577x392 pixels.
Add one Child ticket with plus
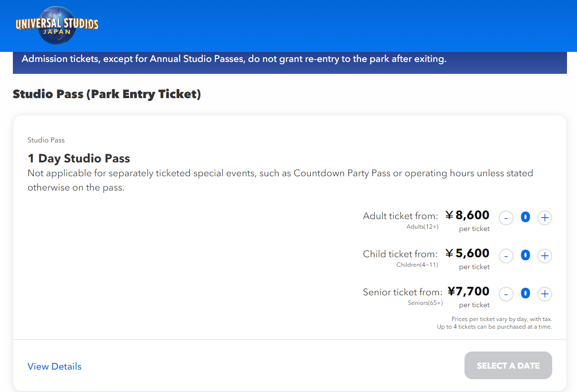545,256
